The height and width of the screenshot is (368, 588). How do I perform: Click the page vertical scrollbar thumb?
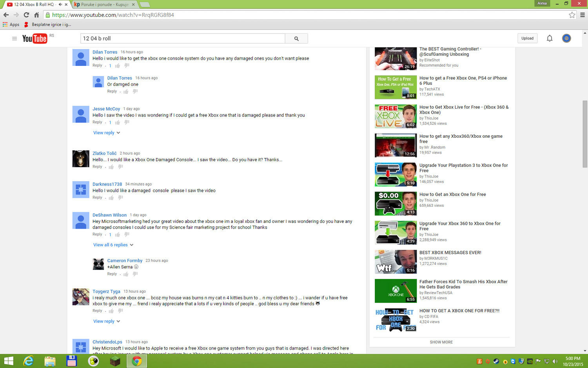(585, 134)
